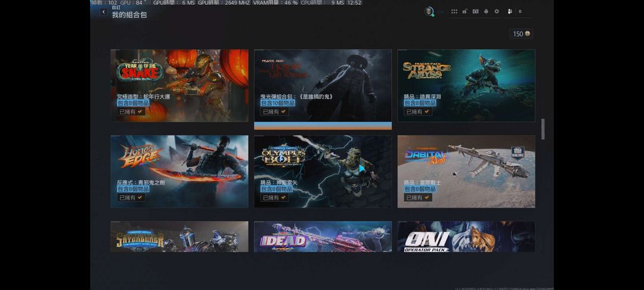Open the Orbital Rush bundle card
Screen dimensions: 644x290
point(466,171)
